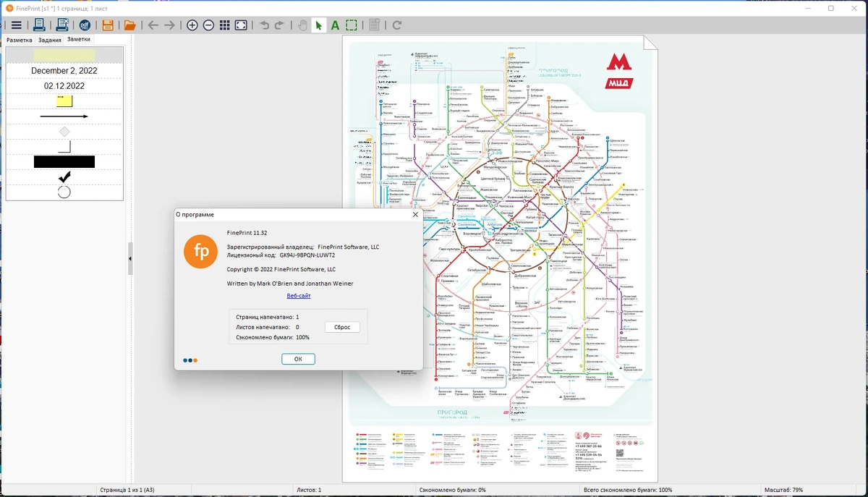This screenshot has height=497, width=868.
Task: Click the OK button in About dialog
Action: 298,359
